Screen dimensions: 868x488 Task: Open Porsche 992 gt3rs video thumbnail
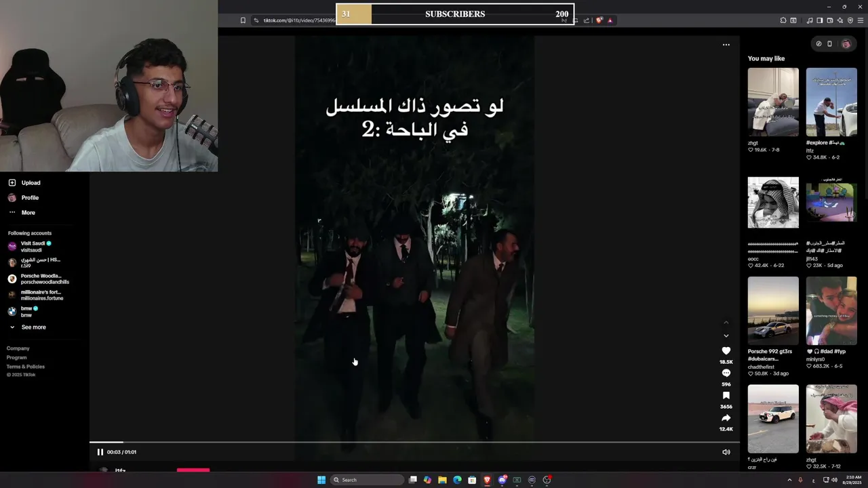tap(773, 310)
